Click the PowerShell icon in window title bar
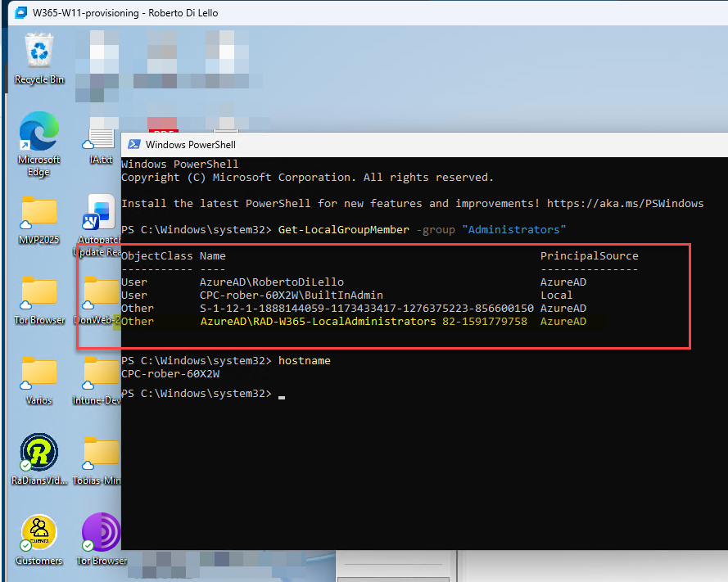The image size is (728, 582). point(133,144)
